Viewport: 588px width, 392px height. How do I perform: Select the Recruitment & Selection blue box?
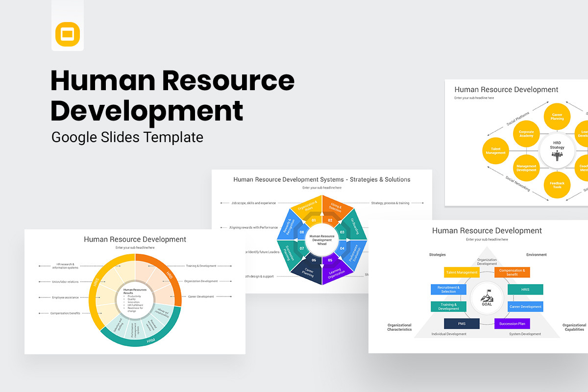(x=448, y=290)
